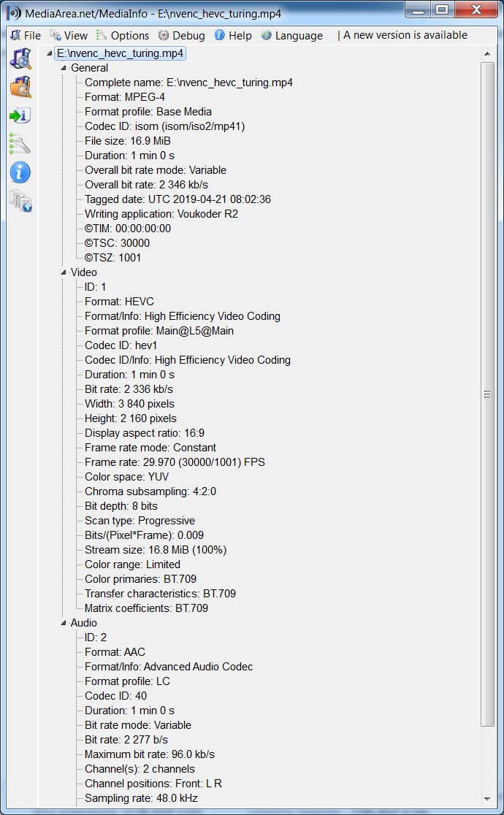Open the File menu
The height and width of the screenshot is (815, 504).
[26, 35]
